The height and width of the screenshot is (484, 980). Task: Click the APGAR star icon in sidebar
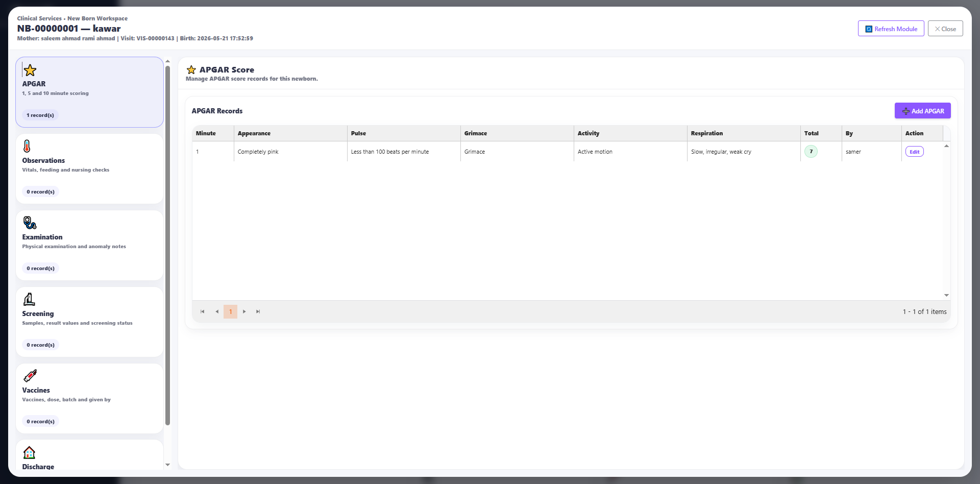point(30,70)
